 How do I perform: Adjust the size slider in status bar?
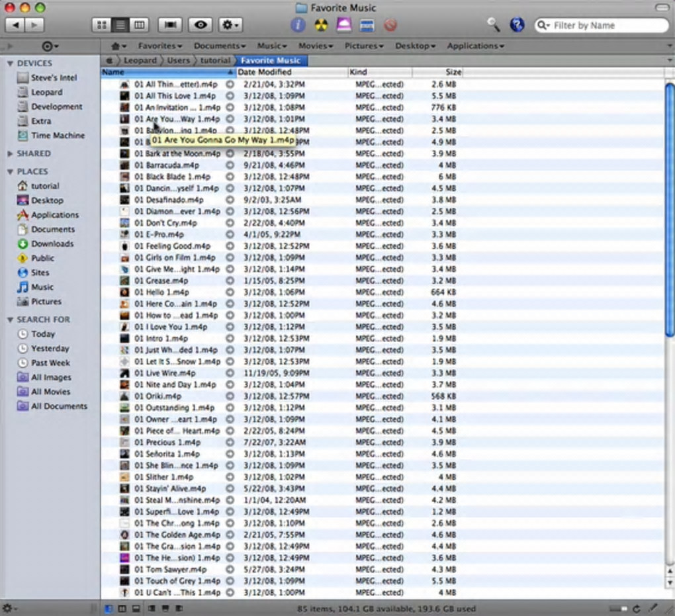coord(618,609)
